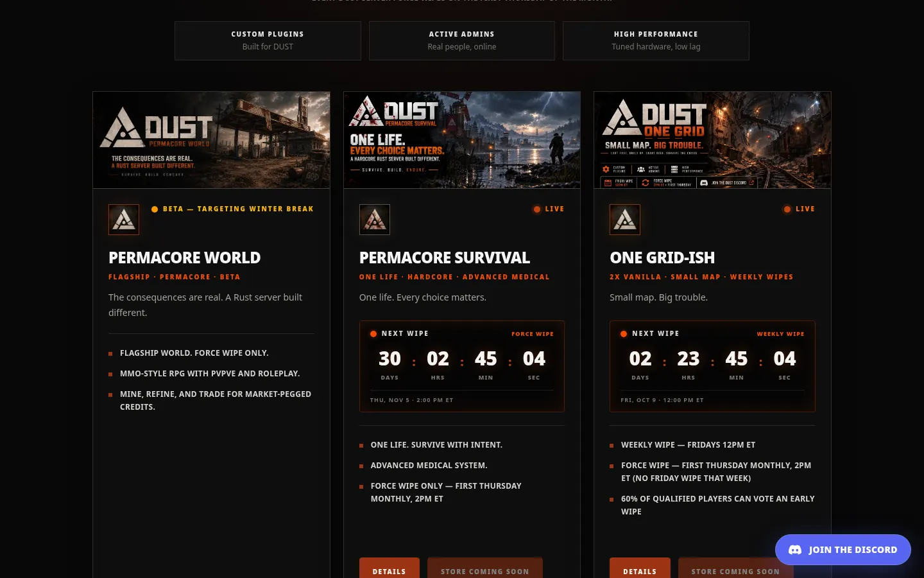Click Flagship · Permacore · Beta tags
924x578 pixels.
coord(175,277)
